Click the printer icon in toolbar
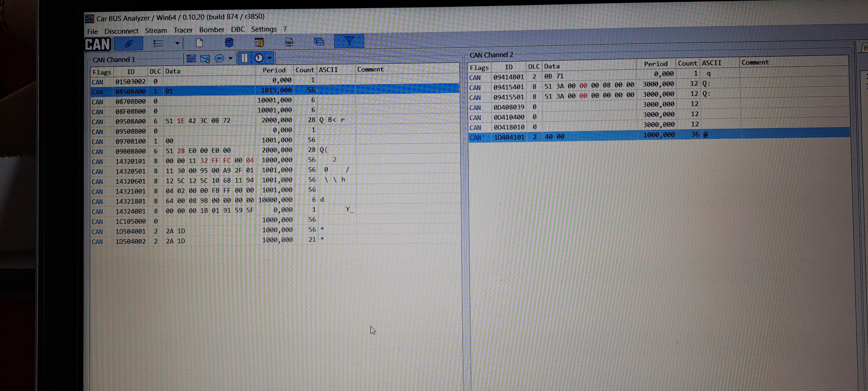This screenshot has height=391, width=868. click(x=289, y=42)
